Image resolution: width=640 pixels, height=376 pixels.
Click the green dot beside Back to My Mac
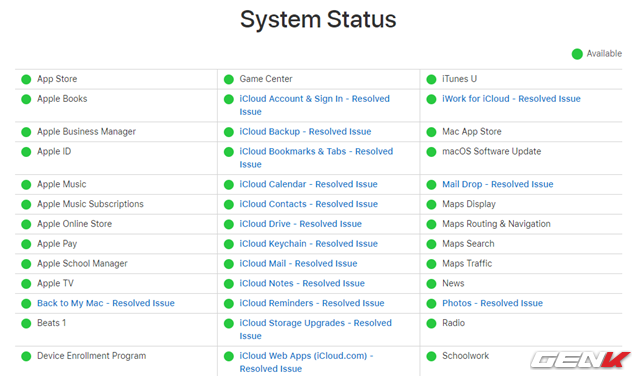point(26,303)
